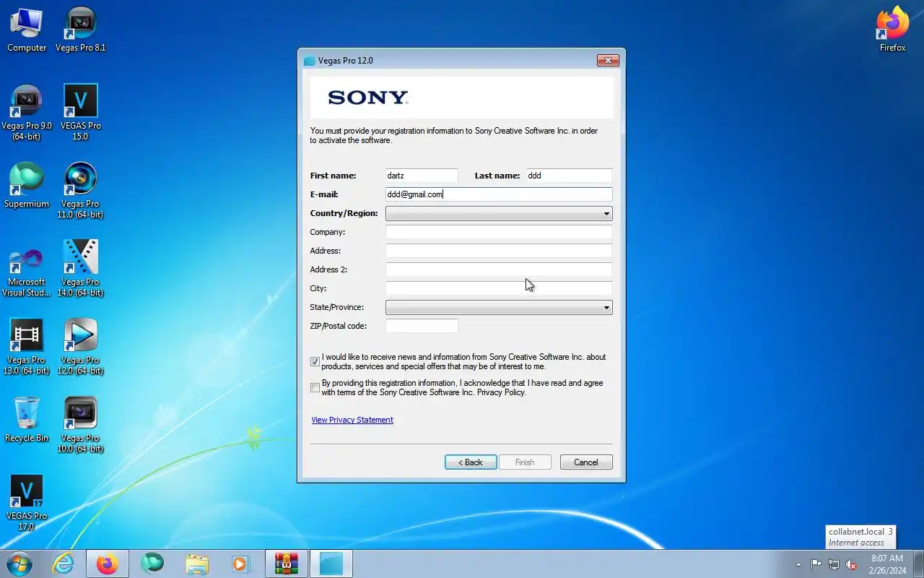Viewport: 924px width, 578px height.
Task: Select Vegas Pro 9.0 (64-bit) shortcut
Action: (27, 113)
